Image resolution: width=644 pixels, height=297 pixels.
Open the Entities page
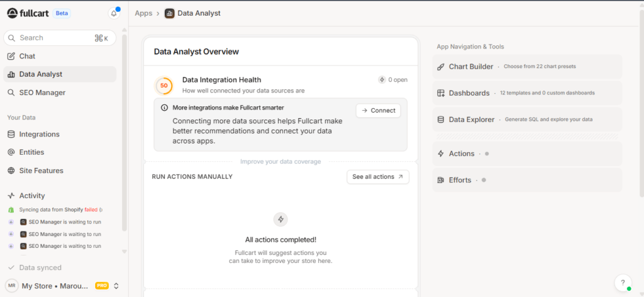pos(60,152)
